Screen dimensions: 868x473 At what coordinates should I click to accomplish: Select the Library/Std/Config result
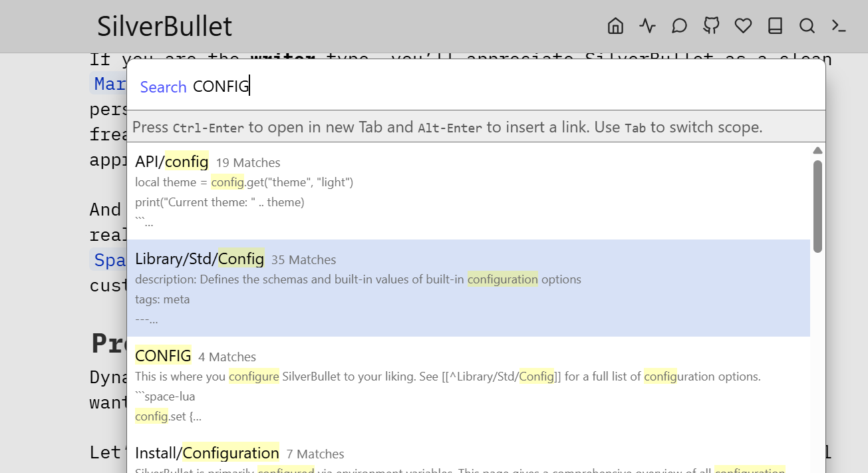click(x=200, y=259)
